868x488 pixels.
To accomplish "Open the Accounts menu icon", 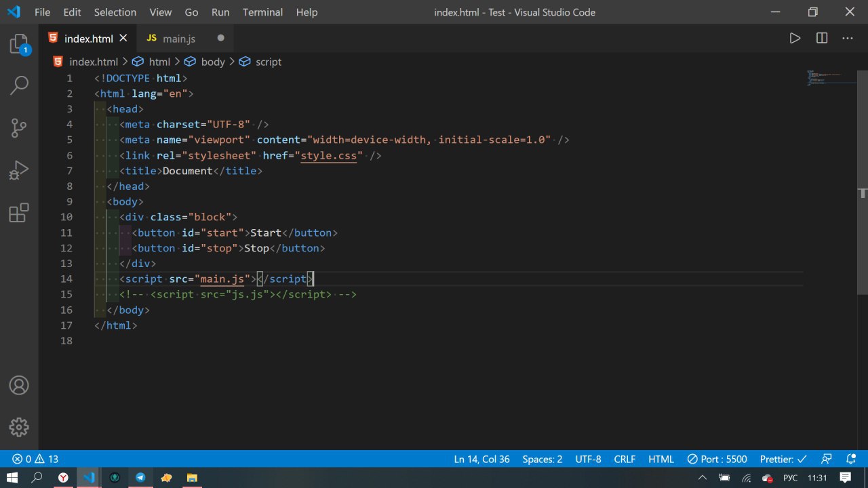I will coord(19,385).
